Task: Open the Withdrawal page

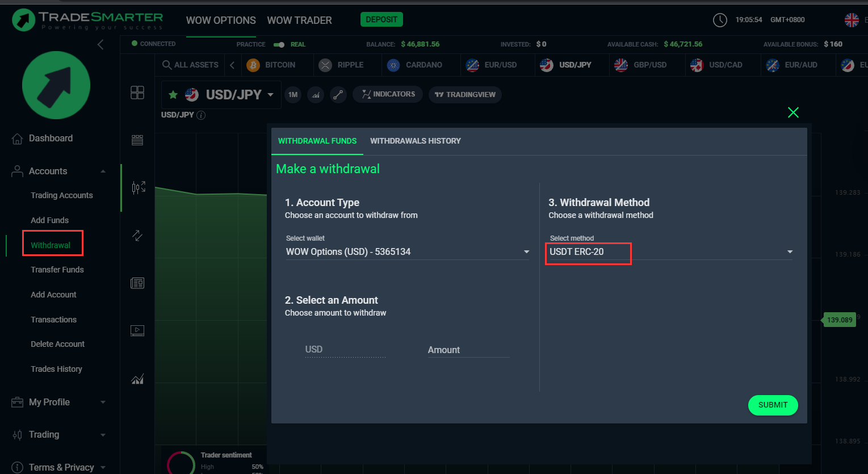Action: (51, 245)
